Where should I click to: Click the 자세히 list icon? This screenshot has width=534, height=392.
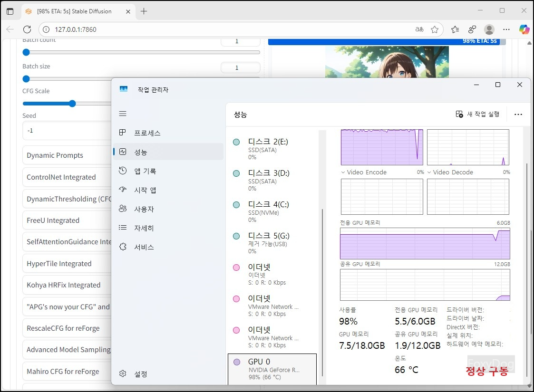[123, 227]
